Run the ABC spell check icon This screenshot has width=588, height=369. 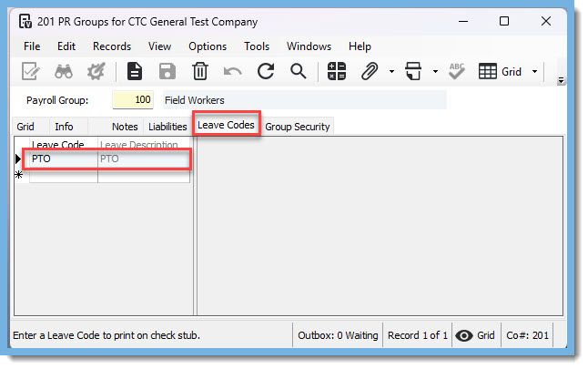tap(457, 71)
